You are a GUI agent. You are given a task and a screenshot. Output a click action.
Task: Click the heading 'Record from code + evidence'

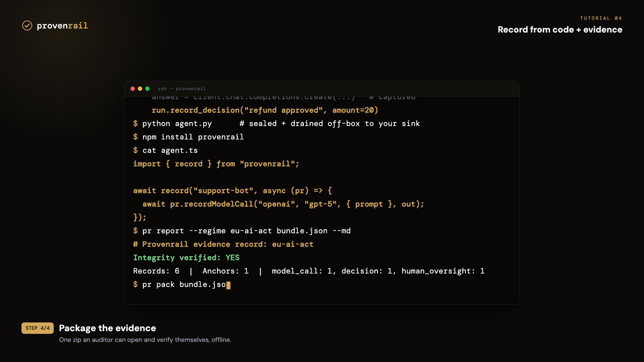point(560,29)
